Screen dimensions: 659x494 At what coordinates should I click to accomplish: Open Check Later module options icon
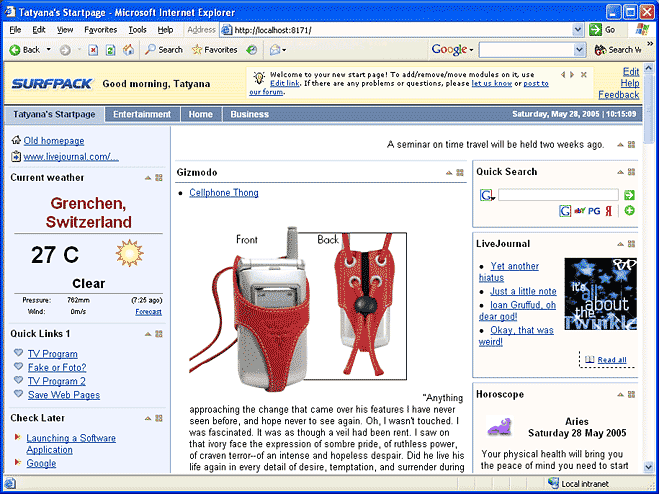pos(159,418)
